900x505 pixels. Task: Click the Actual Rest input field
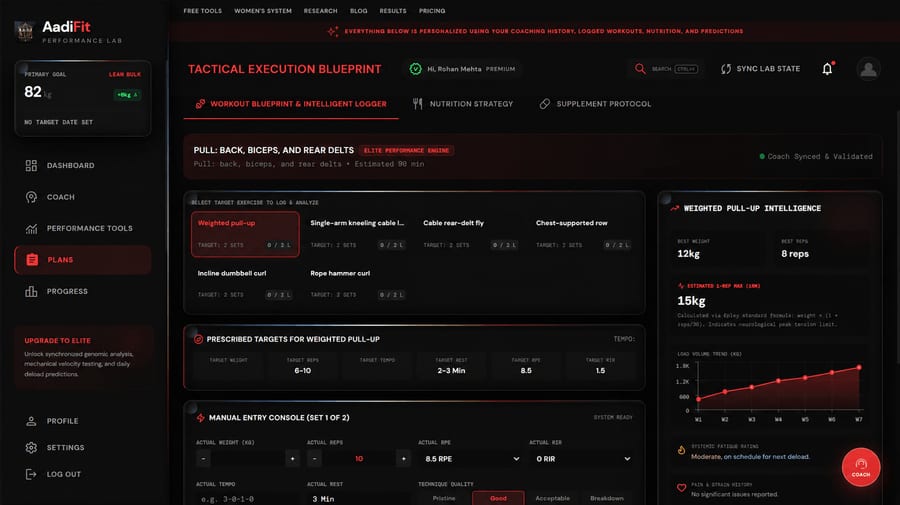point(359,499)
